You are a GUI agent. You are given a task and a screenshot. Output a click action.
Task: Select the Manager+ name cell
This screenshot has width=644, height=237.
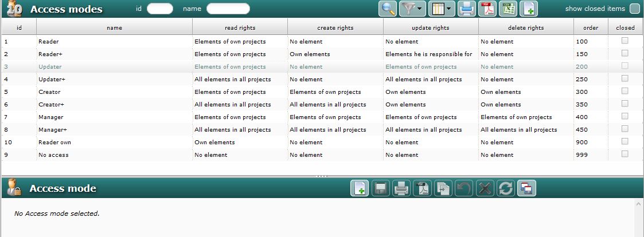[x=114, y=129]
